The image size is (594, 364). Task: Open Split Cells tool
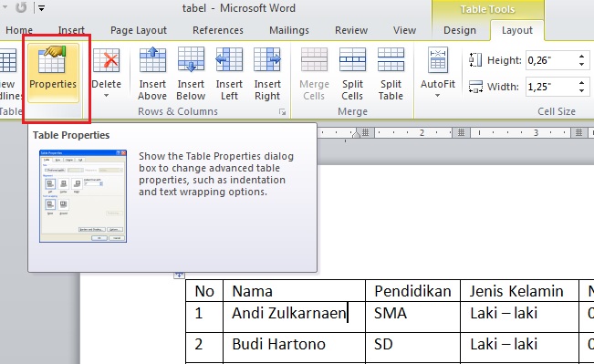tap(352, 74)
